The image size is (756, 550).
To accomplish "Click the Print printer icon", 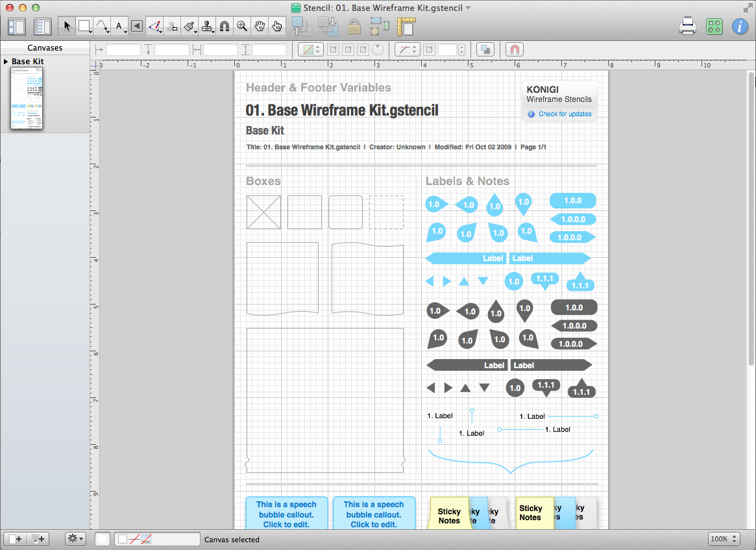I will (x=688, y=27).
